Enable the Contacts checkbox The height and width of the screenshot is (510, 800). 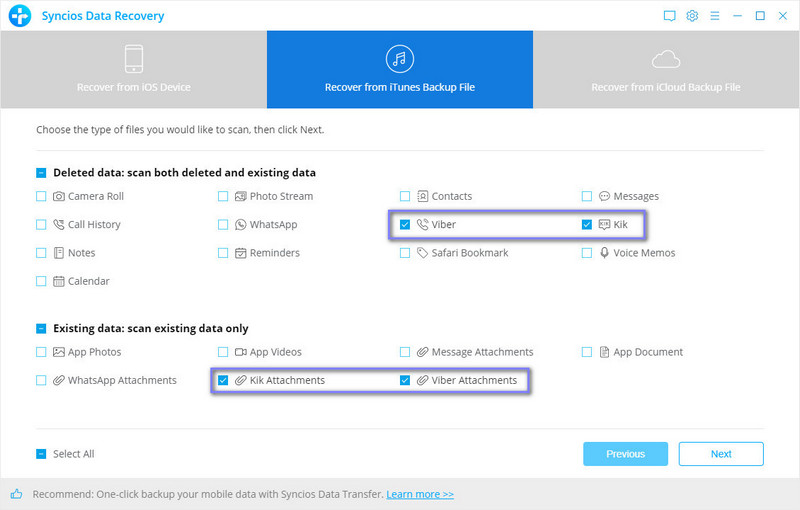point(405,197)
